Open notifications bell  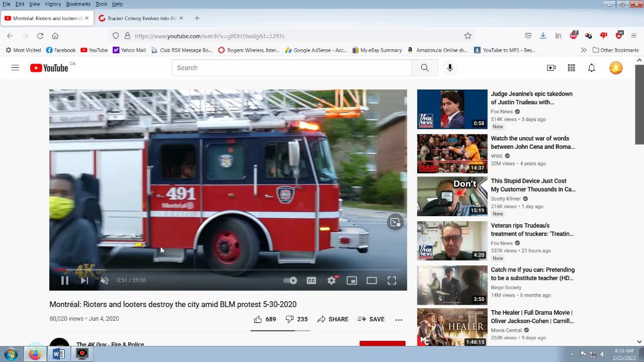592,68
